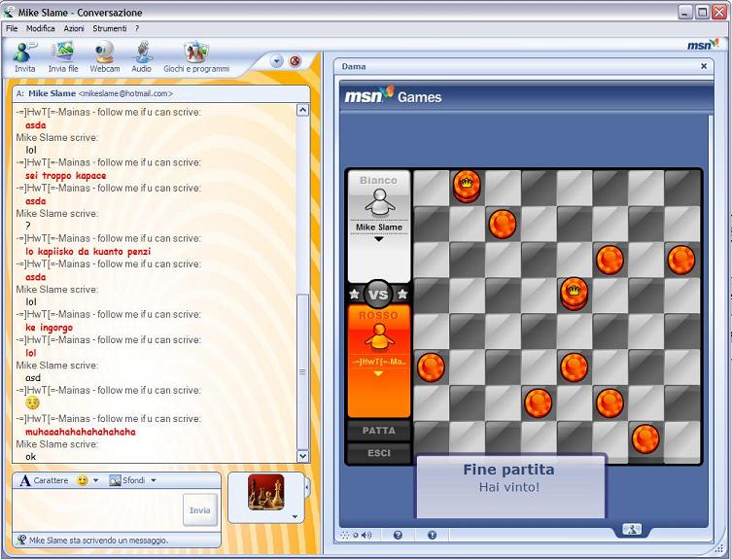
Task: Click the Audio microphone icon
Action: coord(142,57)
